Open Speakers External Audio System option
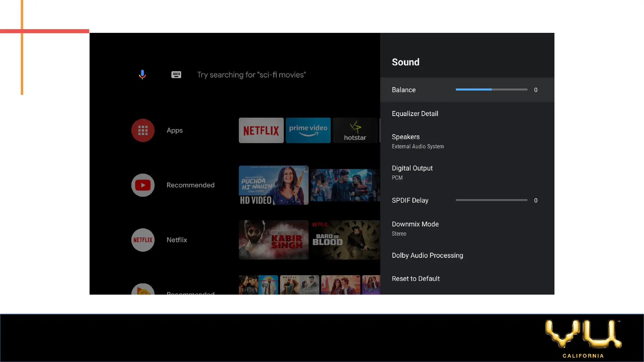 [418, 141]
